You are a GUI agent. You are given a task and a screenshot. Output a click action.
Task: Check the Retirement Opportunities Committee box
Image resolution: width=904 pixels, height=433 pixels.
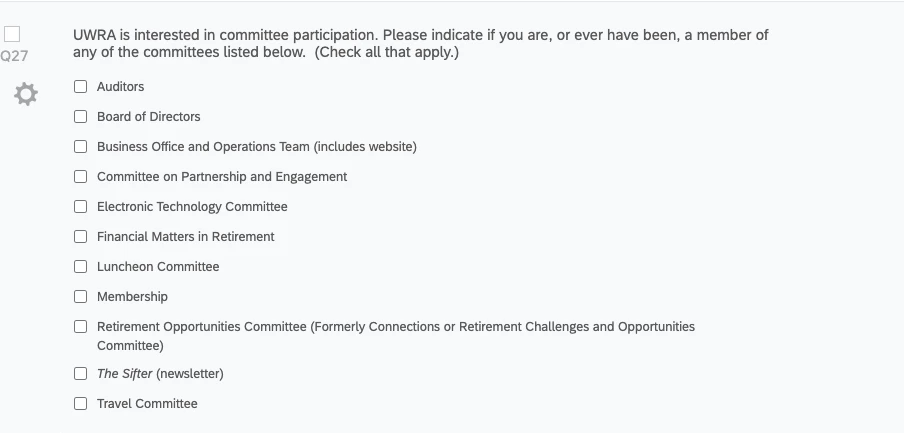point(81,326)
